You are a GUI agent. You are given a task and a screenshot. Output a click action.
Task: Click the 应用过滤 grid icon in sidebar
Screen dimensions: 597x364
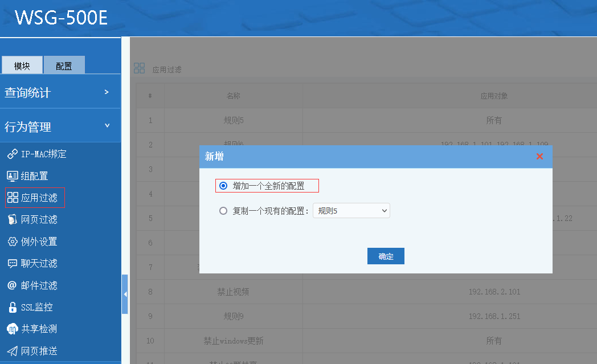pyautogui.click(x=12, y=198)
